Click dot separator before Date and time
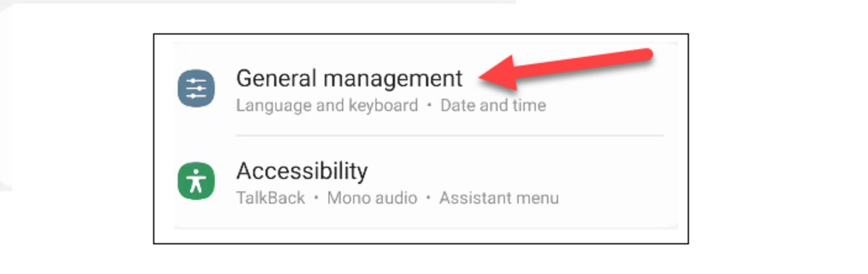Image resolution: width=868 pixels, height=274 pixels. pos(429,105)
